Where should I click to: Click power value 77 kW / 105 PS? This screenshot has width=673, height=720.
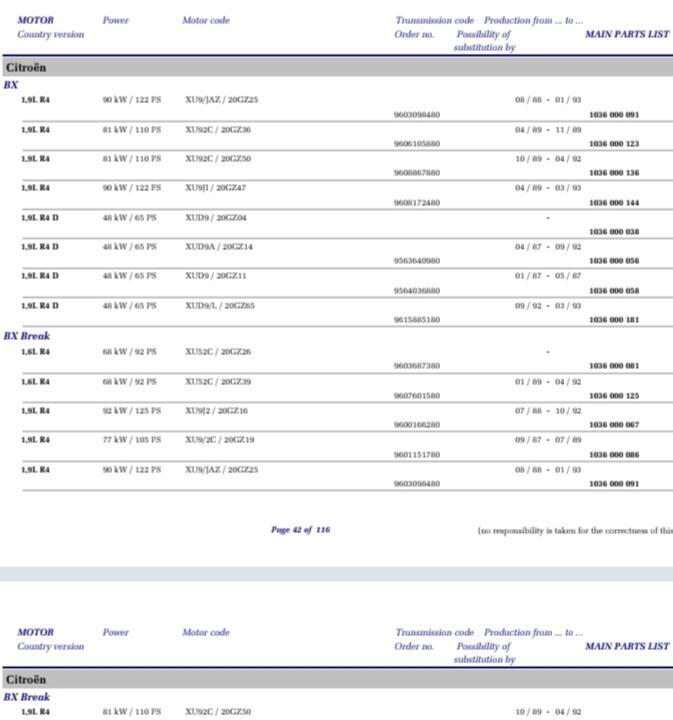tap(132, 439)
